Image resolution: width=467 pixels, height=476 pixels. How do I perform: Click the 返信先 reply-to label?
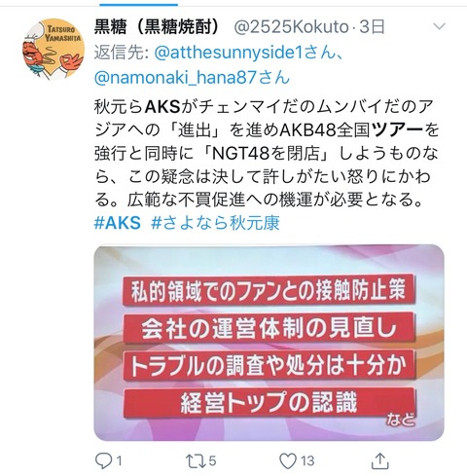(x=122, y=53)
